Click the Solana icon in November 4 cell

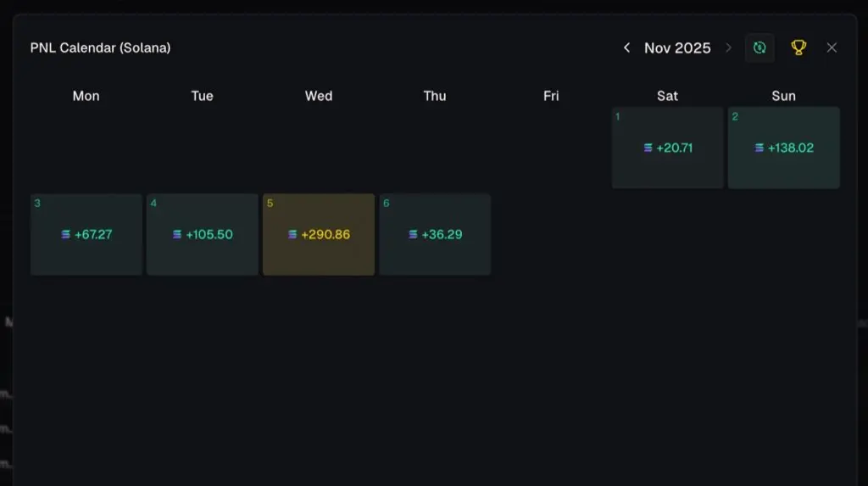[x=177, y=235]
